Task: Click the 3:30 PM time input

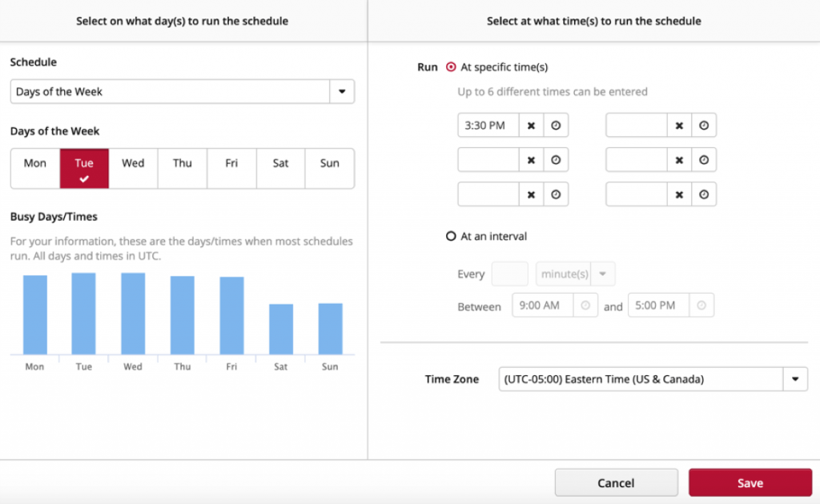Action: click(x=488, y=126)
